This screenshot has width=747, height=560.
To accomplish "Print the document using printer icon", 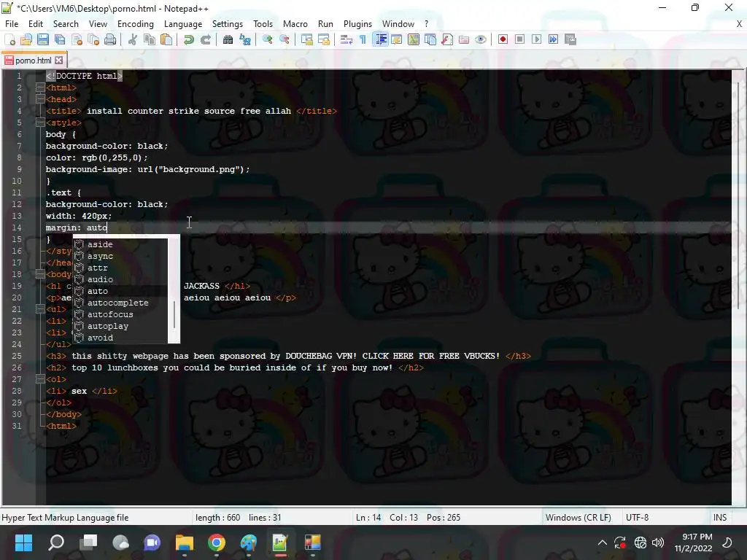I will [x=110, y=39].
